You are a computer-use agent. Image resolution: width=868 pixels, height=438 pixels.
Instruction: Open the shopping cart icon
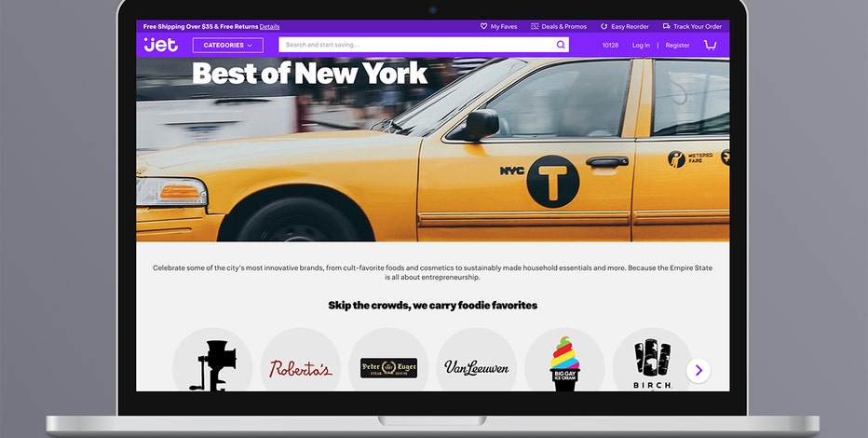click(x=711, y=45)
